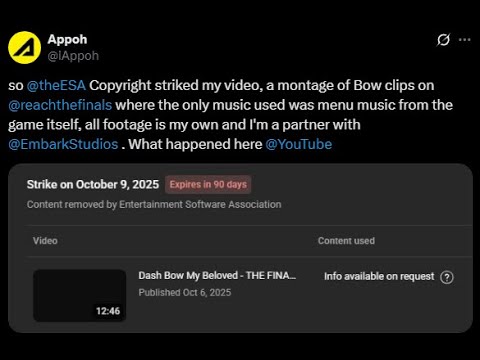Click the Content removed by Entertainment Software Association text
This screenshot has height=360, width=480.
click(x=154, y=204)
